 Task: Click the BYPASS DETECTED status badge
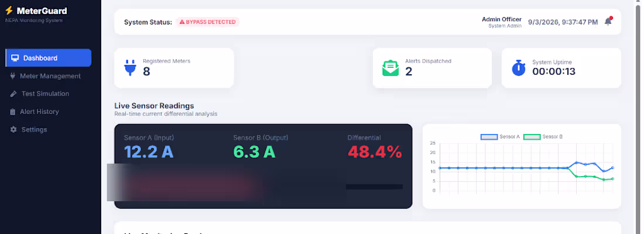207,22
